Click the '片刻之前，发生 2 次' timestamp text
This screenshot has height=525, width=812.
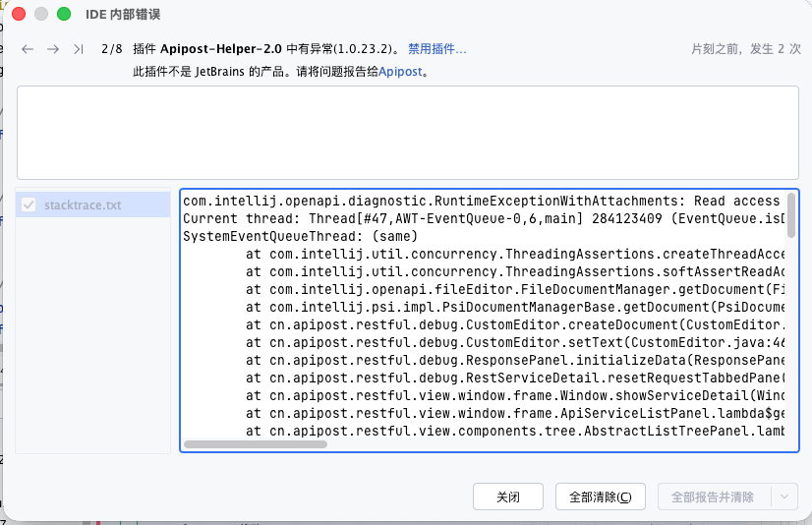746,49
